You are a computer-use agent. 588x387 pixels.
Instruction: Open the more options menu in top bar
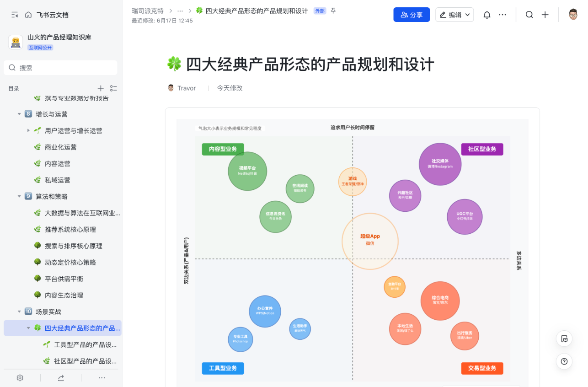coord(502,14)
